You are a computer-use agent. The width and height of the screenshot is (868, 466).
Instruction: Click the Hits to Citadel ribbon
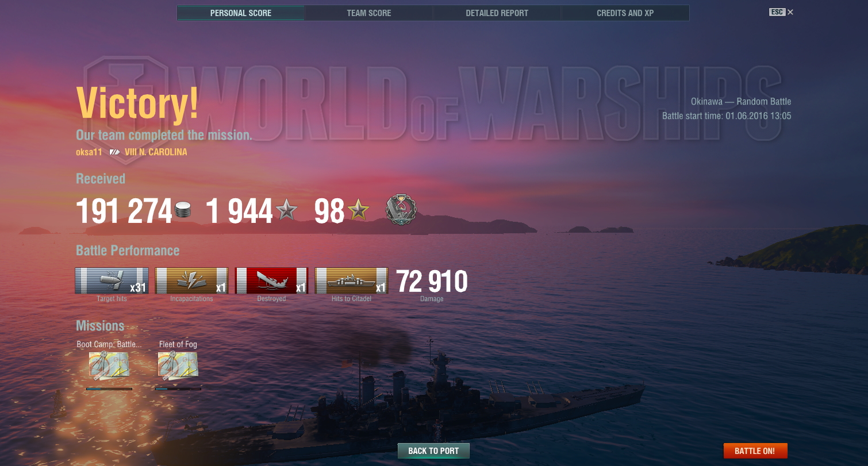tap(351, 281)
